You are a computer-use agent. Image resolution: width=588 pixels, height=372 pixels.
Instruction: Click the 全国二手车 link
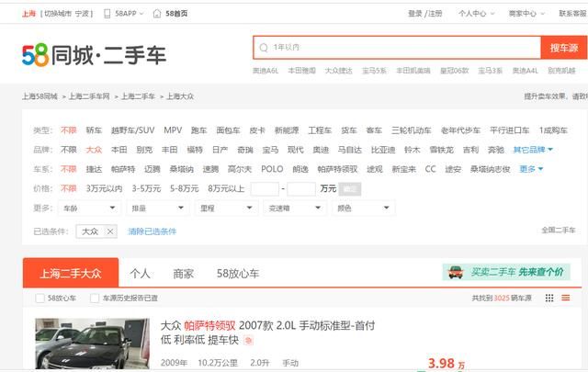click(558, 230)
